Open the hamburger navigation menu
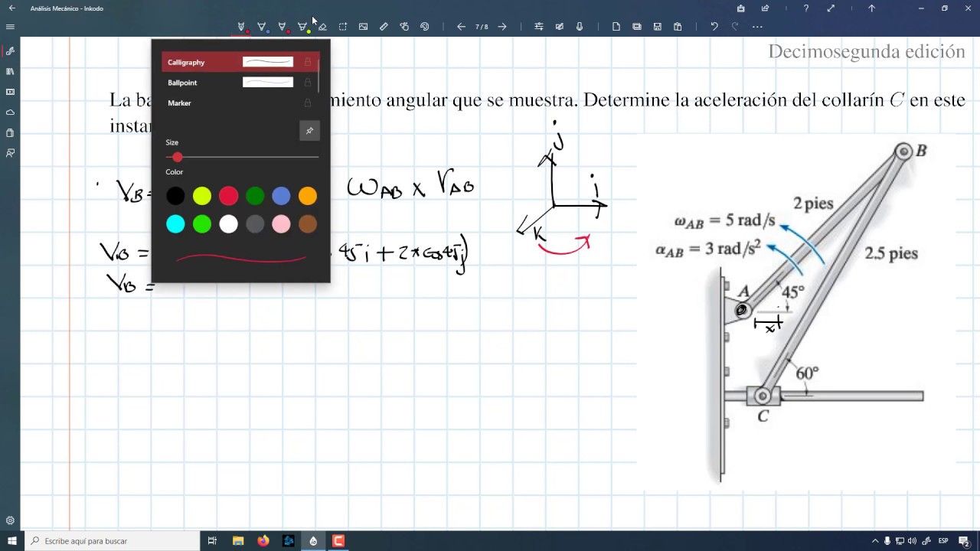This screenshot has width=980, height=551. (10, 27)
